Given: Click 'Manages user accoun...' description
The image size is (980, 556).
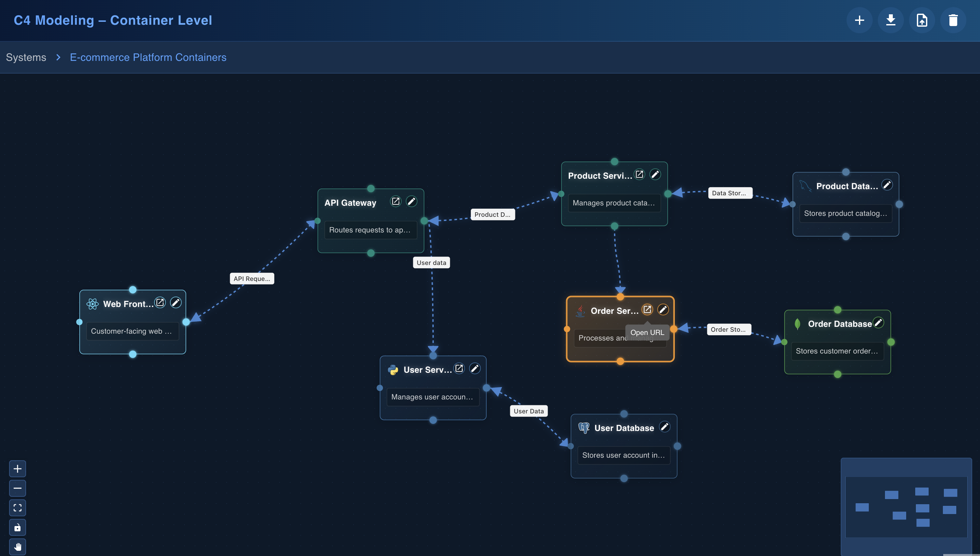Looking at the screenshot, I should pyautogui.click(x=433, y=397).
